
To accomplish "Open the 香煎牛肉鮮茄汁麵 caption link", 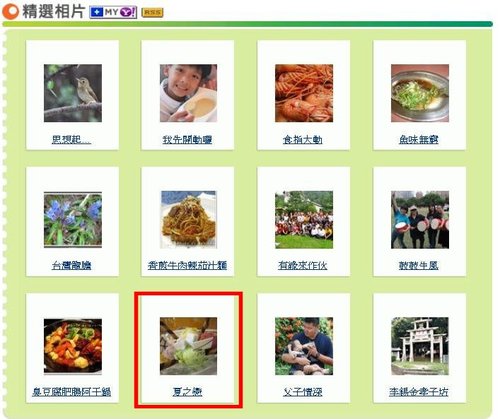I will [x=187, y=265].
